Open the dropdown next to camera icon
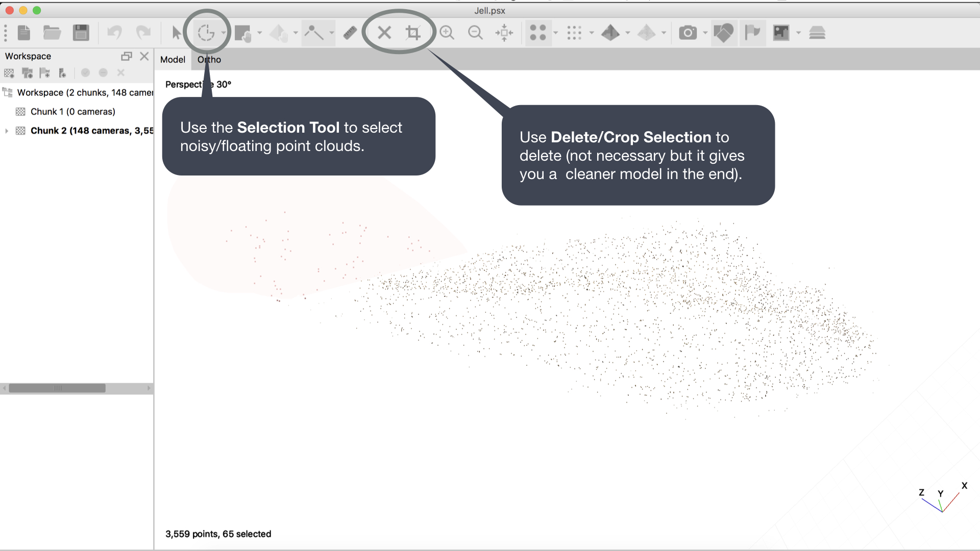 click(x=705, y=33)
